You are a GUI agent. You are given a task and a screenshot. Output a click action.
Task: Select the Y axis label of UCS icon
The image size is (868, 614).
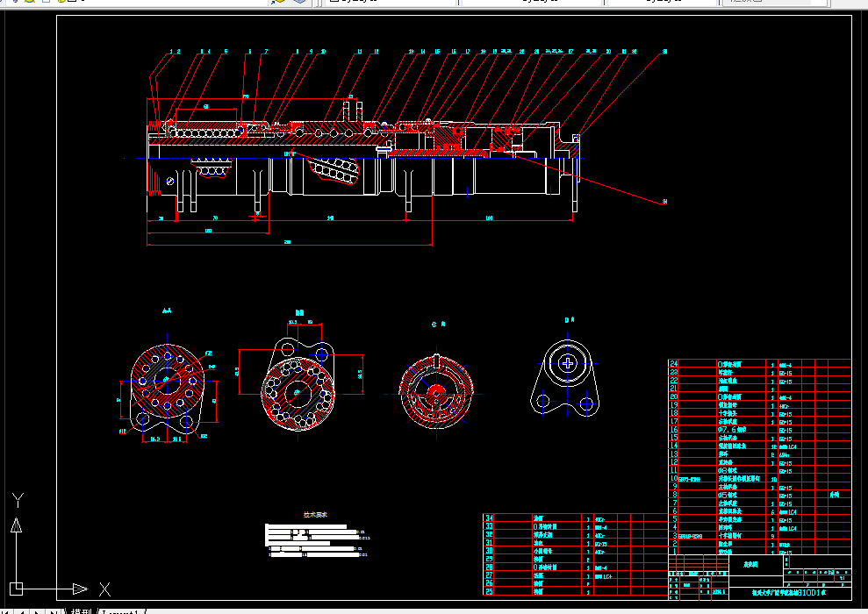pyautogui.click(x=18, y=501)
